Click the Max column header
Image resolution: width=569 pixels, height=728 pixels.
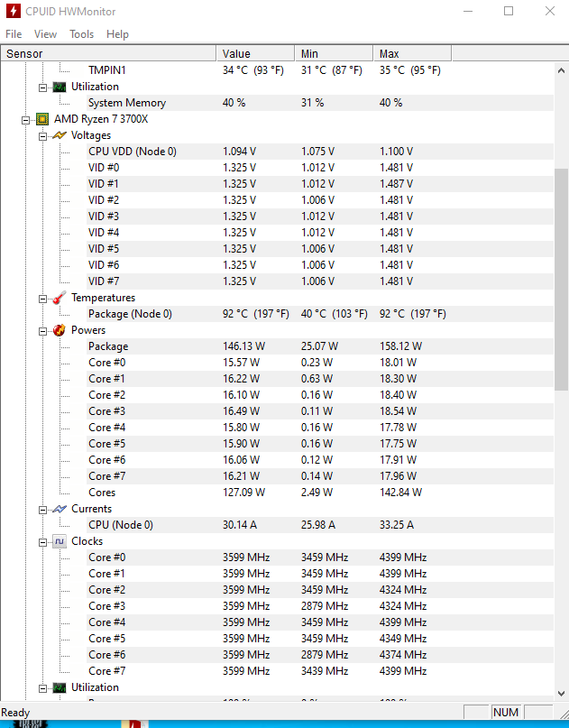[x=412, y=53]
